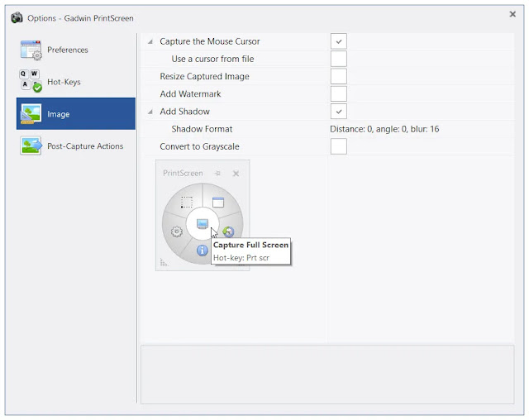Click the gear settings icon in preview wheel

[176, 231]
